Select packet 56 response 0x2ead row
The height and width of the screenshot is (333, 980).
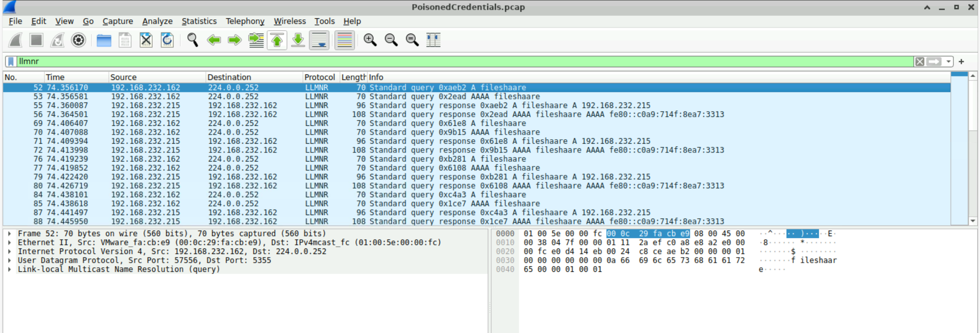point(476,114)
